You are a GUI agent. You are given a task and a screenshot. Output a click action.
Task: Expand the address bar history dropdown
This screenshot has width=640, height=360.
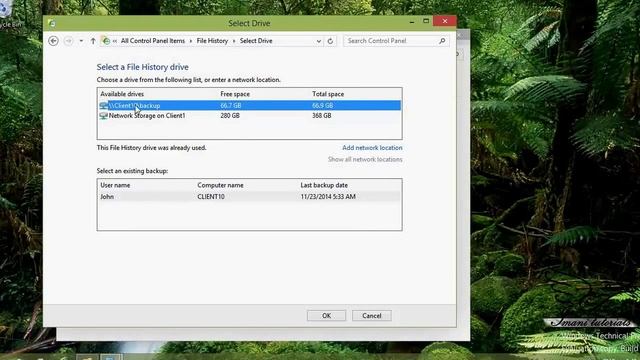[318, 41]
